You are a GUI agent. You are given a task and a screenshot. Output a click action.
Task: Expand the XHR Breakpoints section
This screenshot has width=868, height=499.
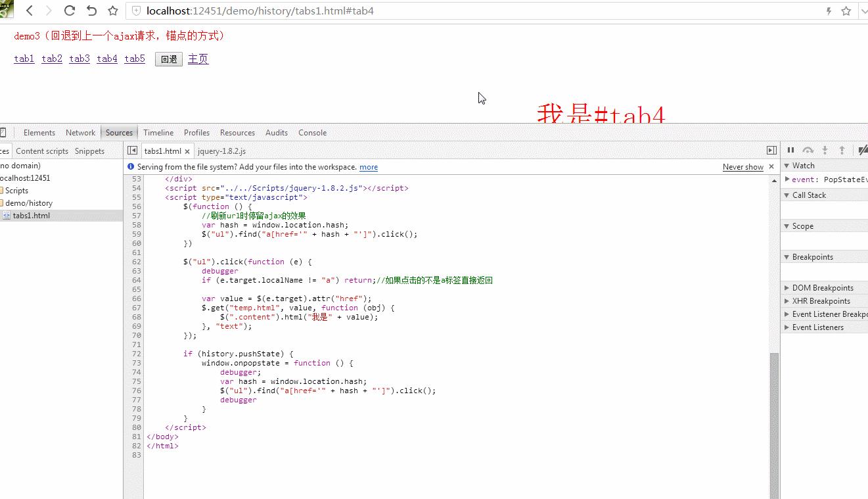click(x=787, y=301)
